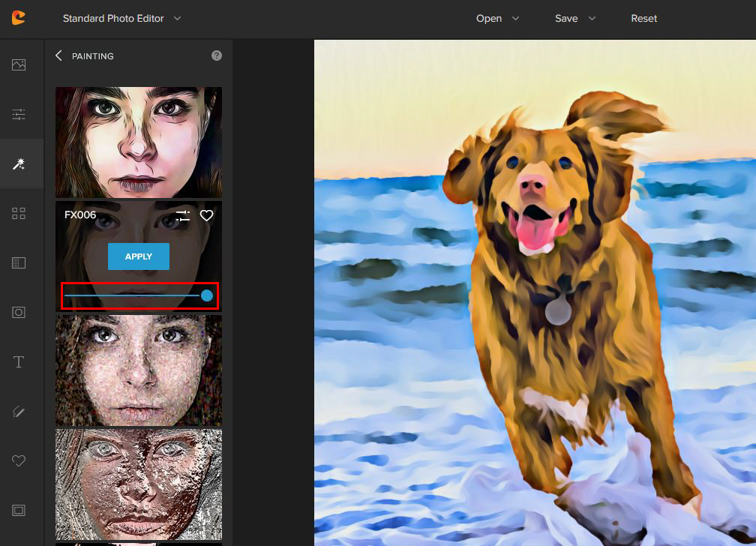Click the Colorcinch logo icon
The width and height of the screenshot is (756, 546).
click(x=19, y=18)
